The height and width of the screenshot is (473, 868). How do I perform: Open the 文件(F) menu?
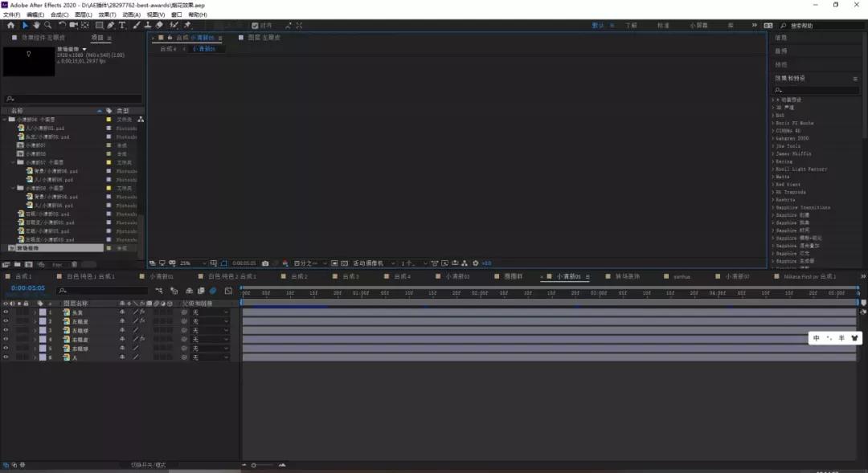(x=11, y=15)
